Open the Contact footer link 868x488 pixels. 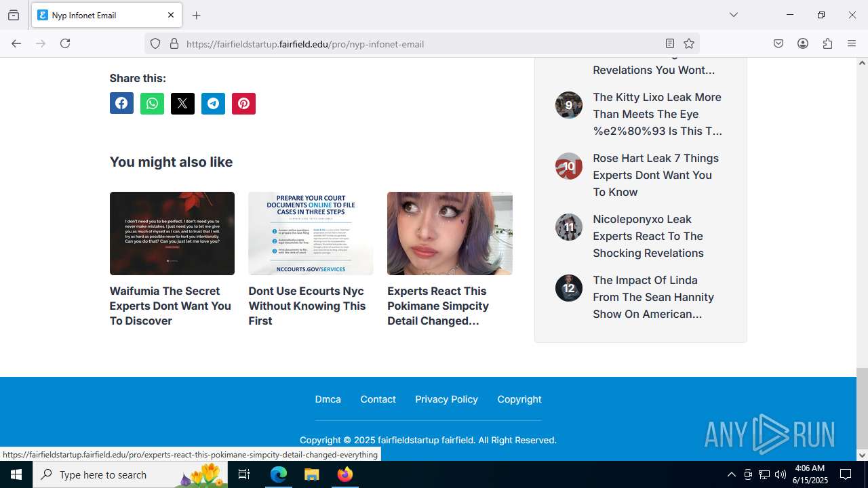pyautogui.click(x=378, y=399)
